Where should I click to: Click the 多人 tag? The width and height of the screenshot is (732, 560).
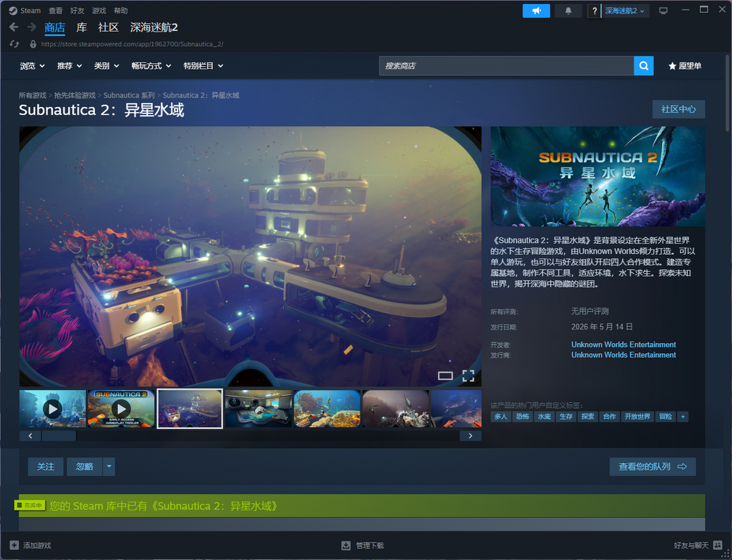pyautogui.click(x=500, y=417)
